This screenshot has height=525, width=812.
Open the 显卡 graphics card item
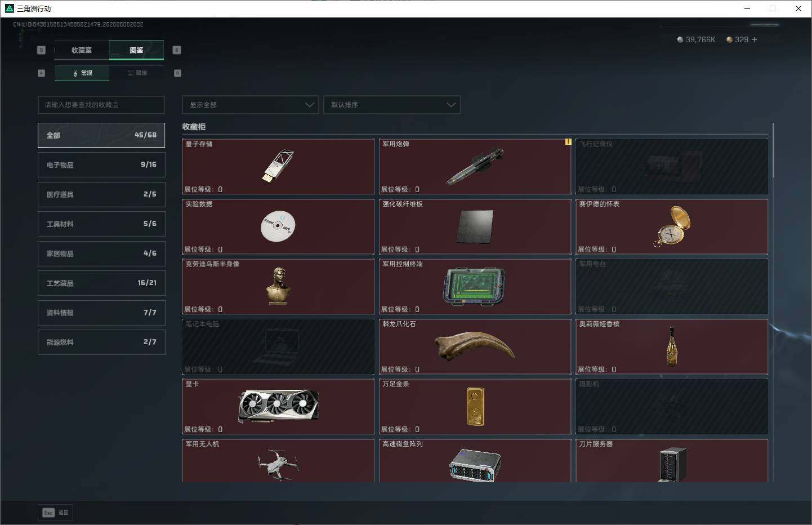[x=278, y=407]
